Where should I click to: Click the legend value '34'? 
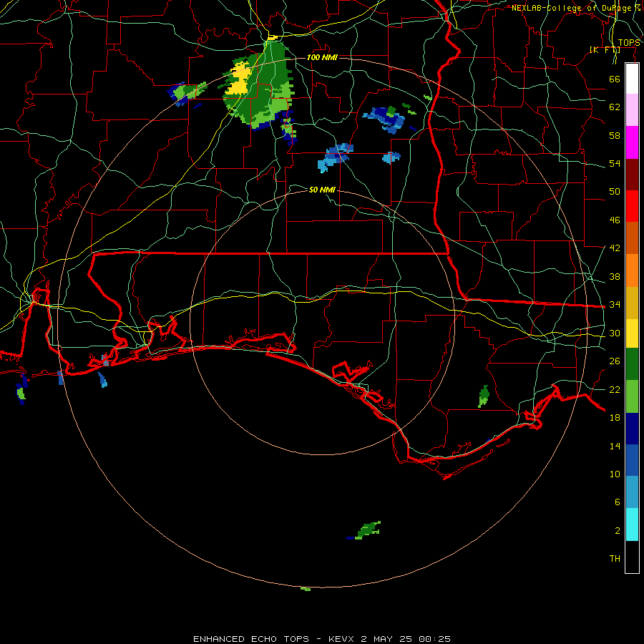615,304
